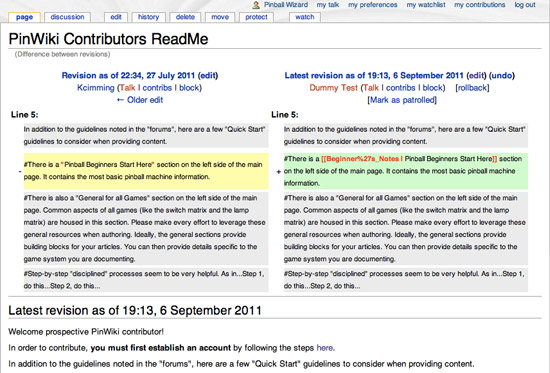The height and width of the screenshot is (373, 550).
Task: Select the page tab
Action: 24,17
